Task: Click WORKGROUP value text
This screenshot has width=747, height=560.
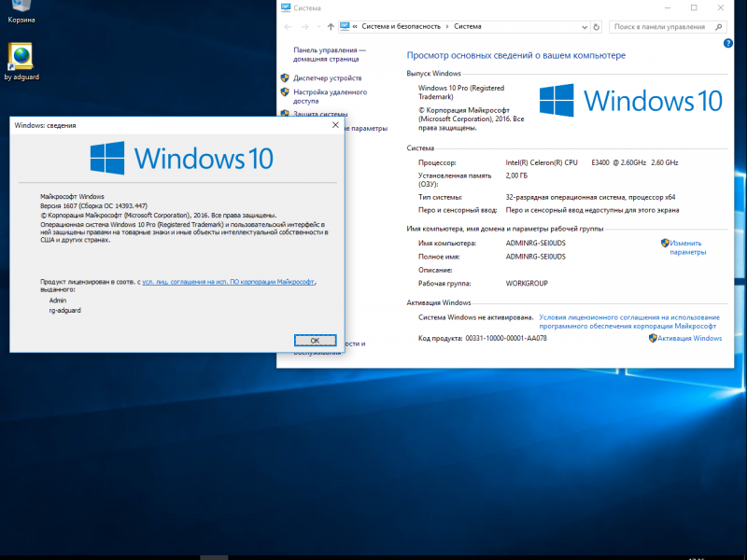Action: click(x=527, y=284)
